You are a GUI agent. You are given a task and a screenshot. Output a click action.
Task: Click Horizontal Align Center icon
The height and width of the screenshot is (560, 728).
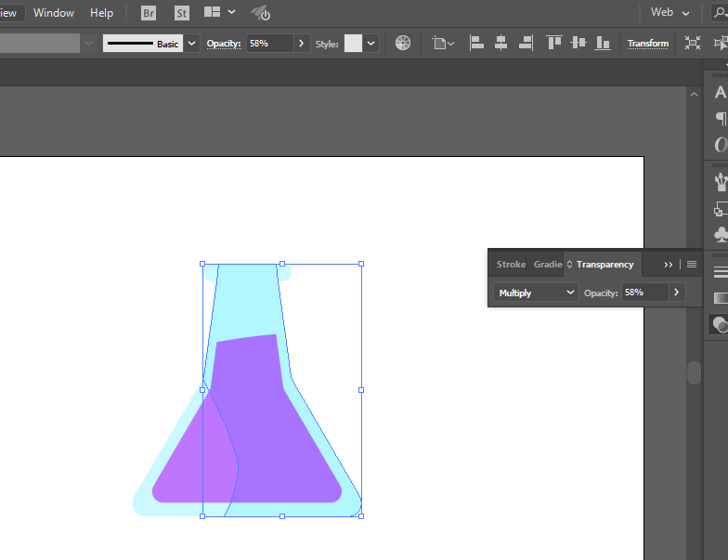tap(501, 43)
